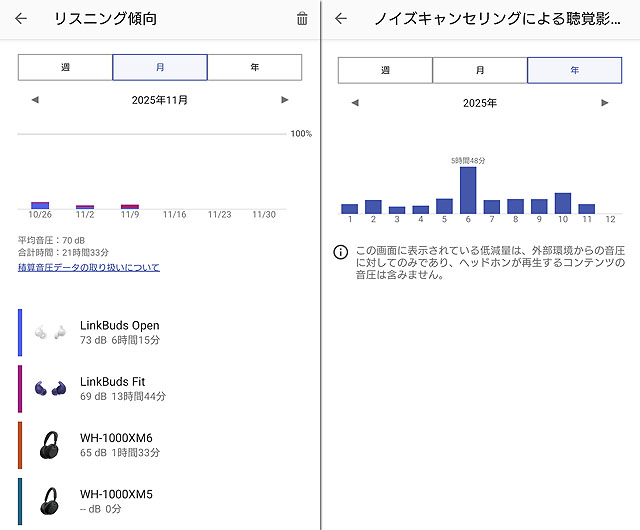Tap the back arrow in Listening Trends header
Screen dimensions: 640x530
point(21,19)
